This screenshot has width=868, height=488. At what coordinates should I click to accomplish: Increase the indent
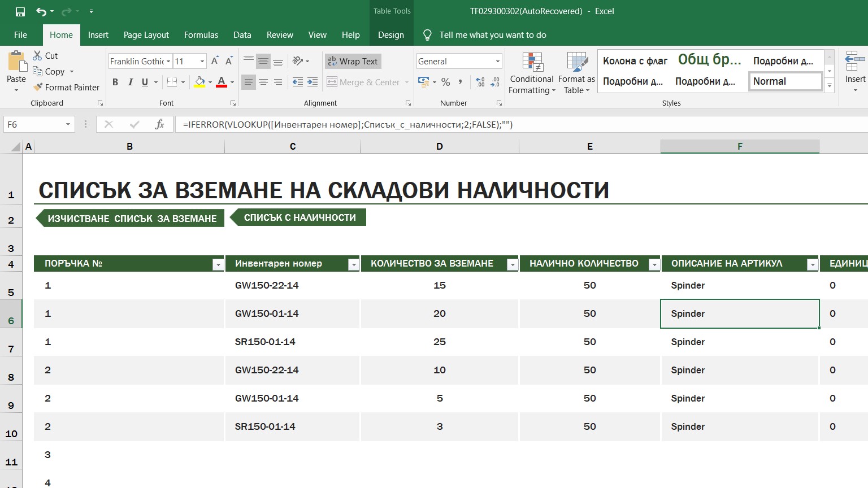[313, 82]
